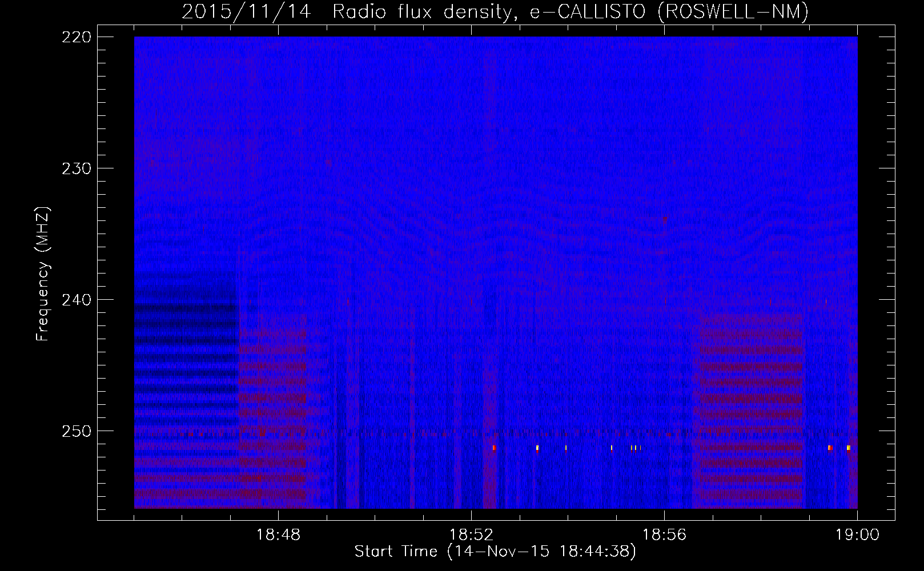Screen dimensions: 924x571
Task: Click the plot title "2015/11/14 Radio flux density, e-CALLISTO (ROSWELL-NM)"
Action: [495, 11]
